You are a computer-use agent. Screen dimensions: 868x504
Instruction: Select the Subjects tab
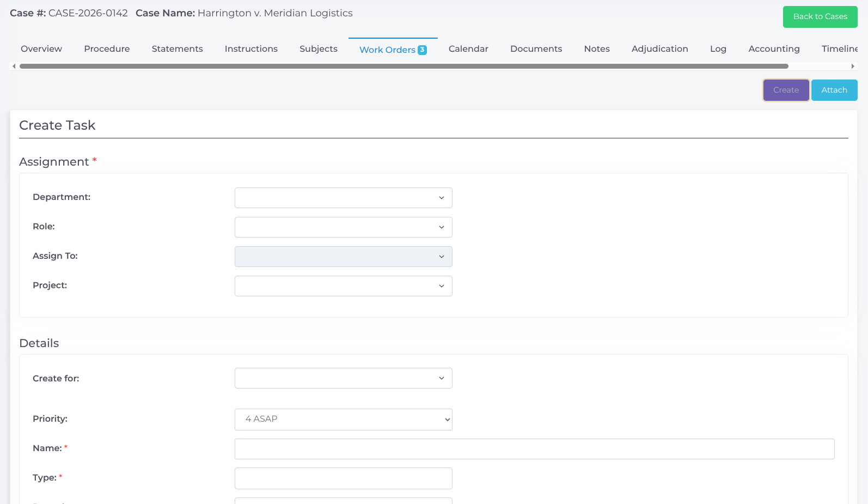click(x=319, y=49)
